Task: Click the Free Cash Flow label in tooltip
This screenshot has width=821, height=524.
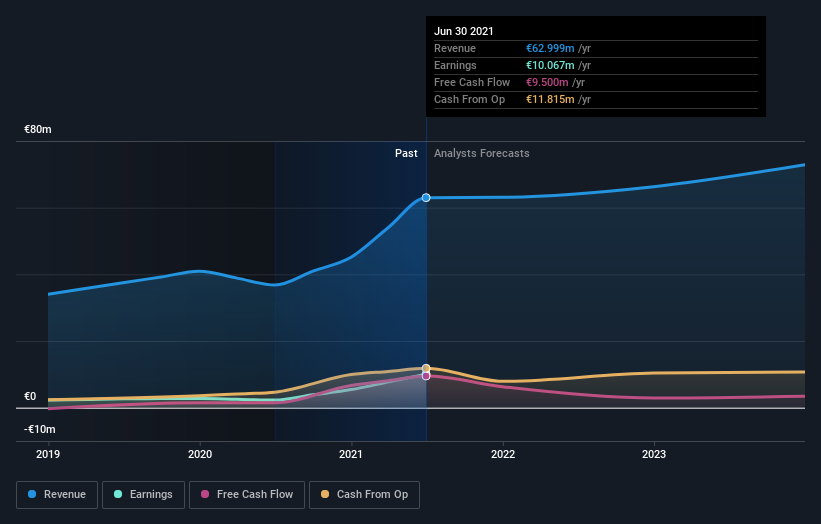Action: pos(472,82)
